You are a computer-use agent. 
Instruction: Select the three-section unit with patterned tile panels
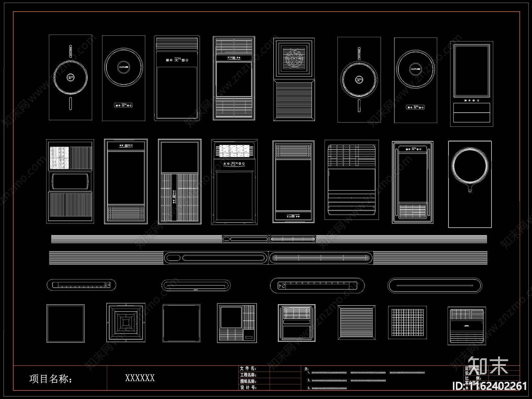coord(70,181)
